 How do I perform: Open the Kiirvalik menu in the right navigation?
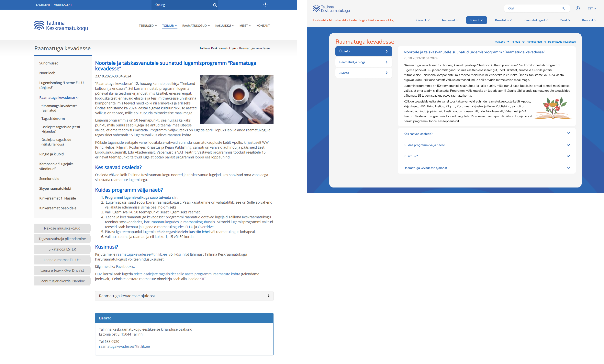click(x=422, y=20)
